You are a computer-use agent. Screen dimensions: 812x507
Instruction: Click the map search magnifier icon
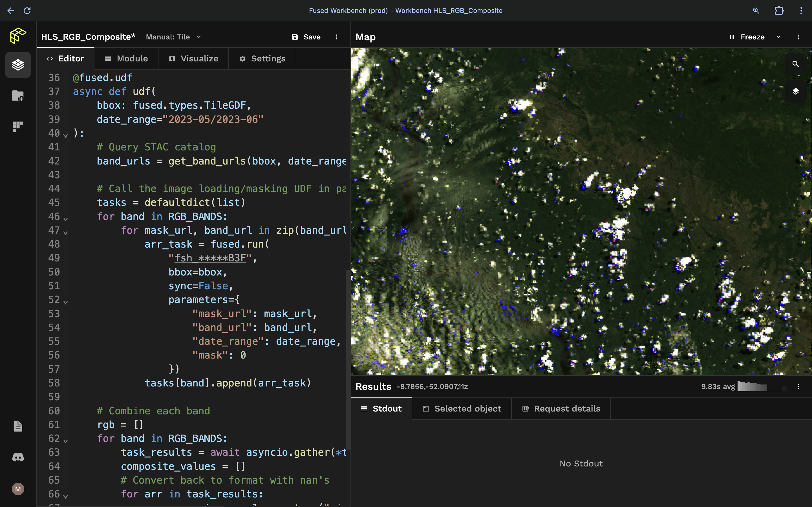tap(795, 64)
